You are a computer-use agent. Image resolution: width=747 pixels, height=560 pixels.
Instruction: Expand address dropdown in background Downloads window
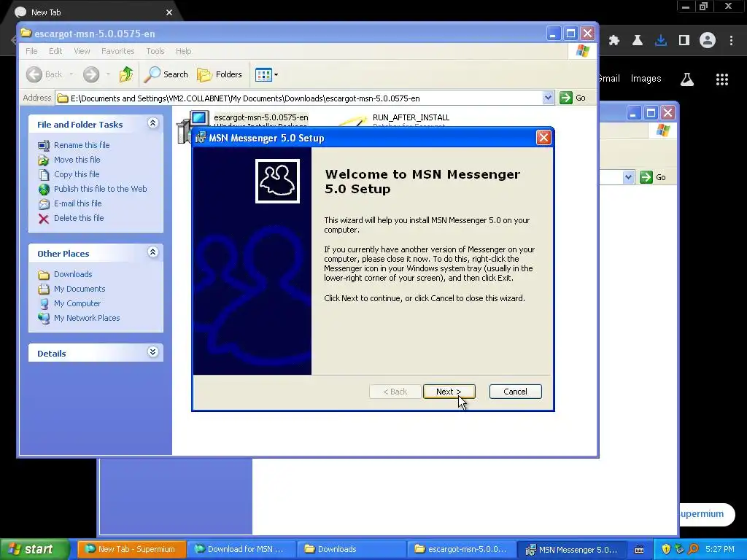(x=628, y=177)
